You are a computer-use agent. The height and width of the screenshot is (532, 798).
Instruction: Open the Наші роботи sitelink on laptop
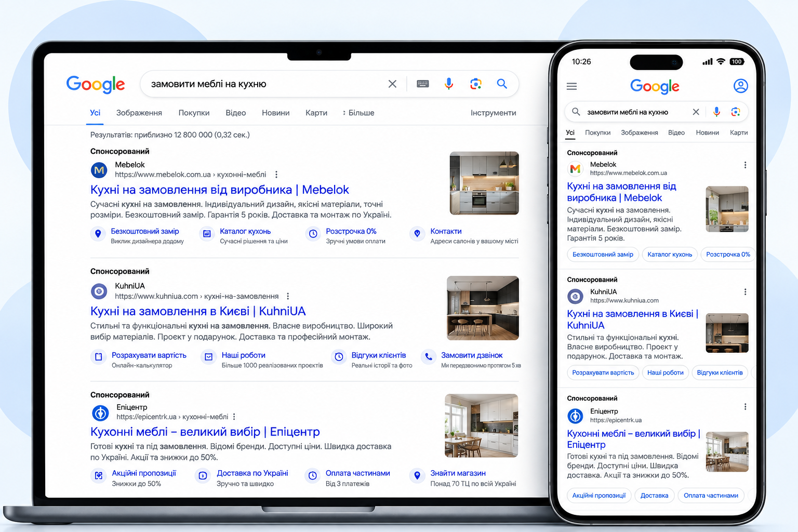pyautogui.click(x=244, y=355)
